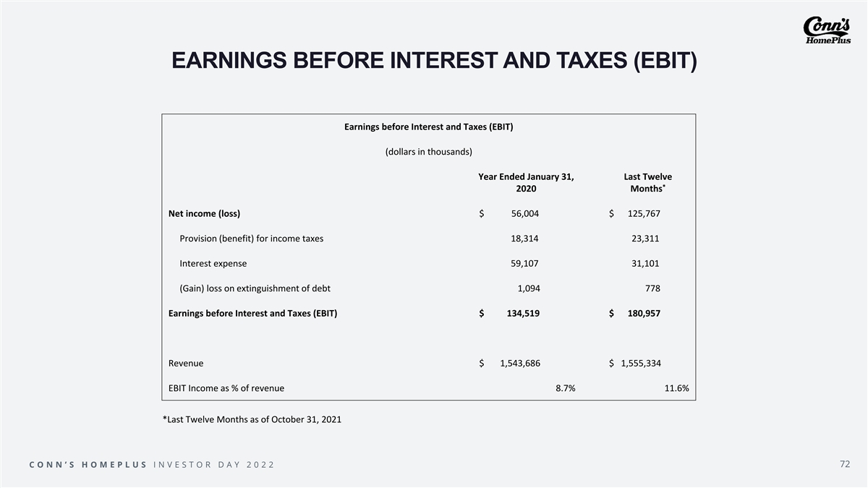
Task: Click the "(dollars in thousands)" subtitle
Action: pyautogui.click(x=429, y=152)
